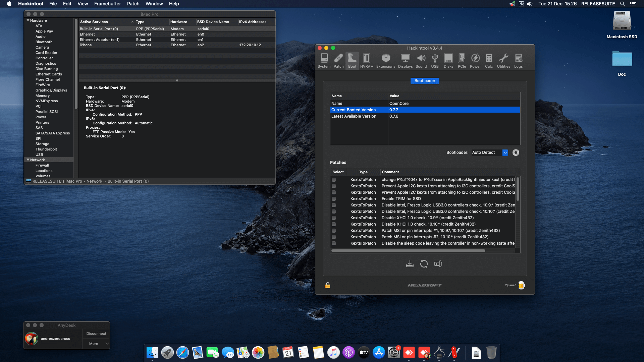Screen dimensions: 644x362
Task: Select the Bootloader tab
Action: [x=425, y=81]
